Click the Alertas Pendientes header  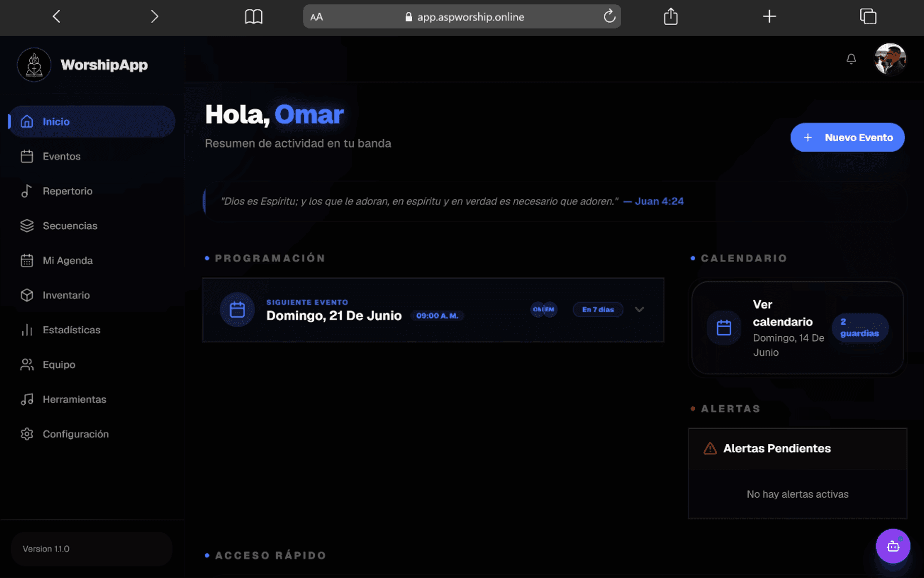tap(797, 449)
